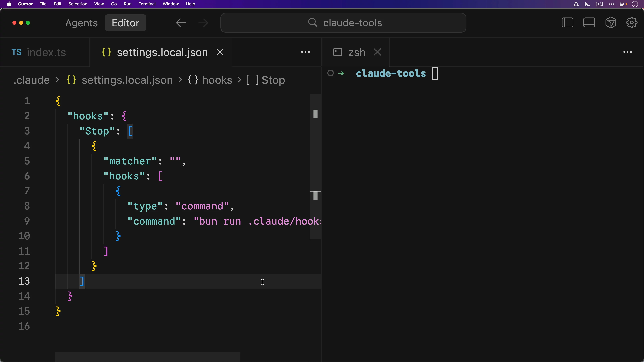
Task: Go back with the left arrow
Action: pos(181,23)
